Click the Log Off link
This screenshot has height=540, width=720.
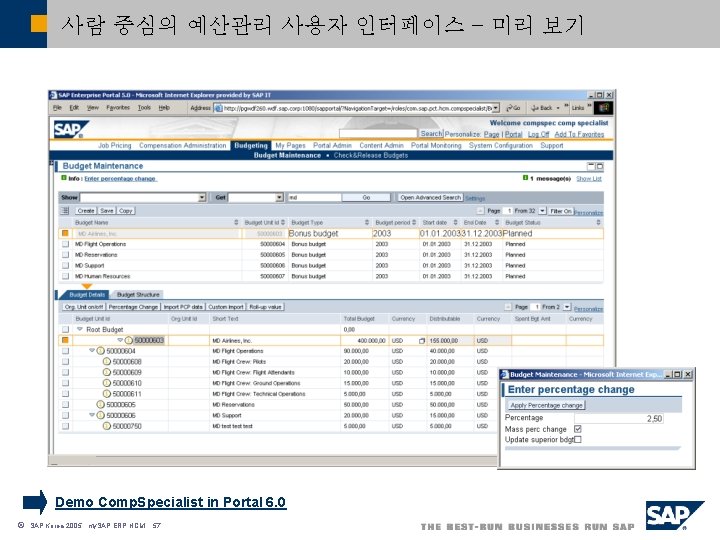(x=538, y=135)
